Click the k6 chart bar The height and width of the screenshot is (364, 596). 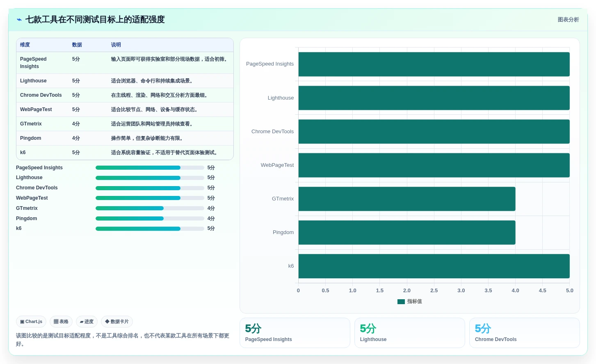tap(434, 266)
